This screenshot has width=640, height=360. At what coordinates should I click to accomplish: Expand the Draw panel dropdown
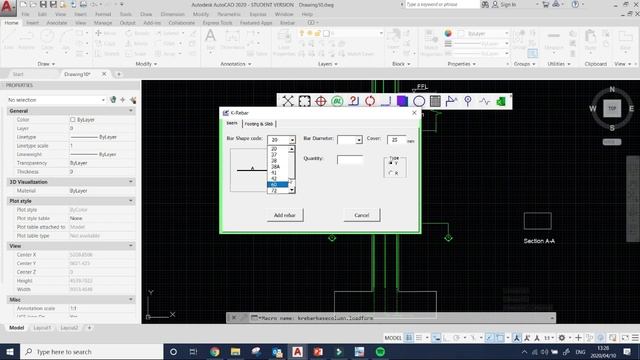(x=46, y=64)
